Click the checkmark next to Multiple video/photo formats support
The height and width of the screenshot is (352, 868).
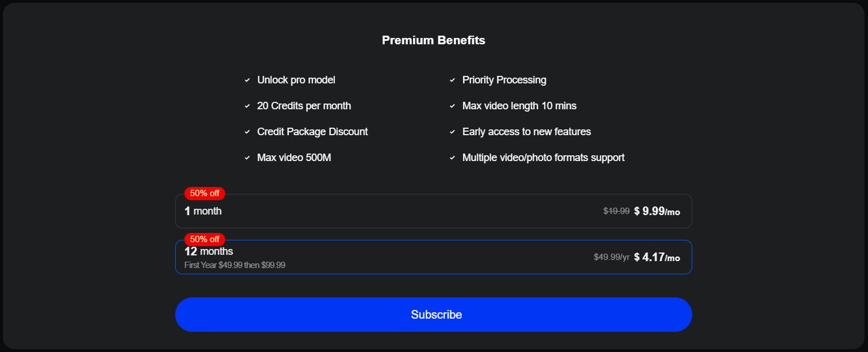(x=452, y=158)
